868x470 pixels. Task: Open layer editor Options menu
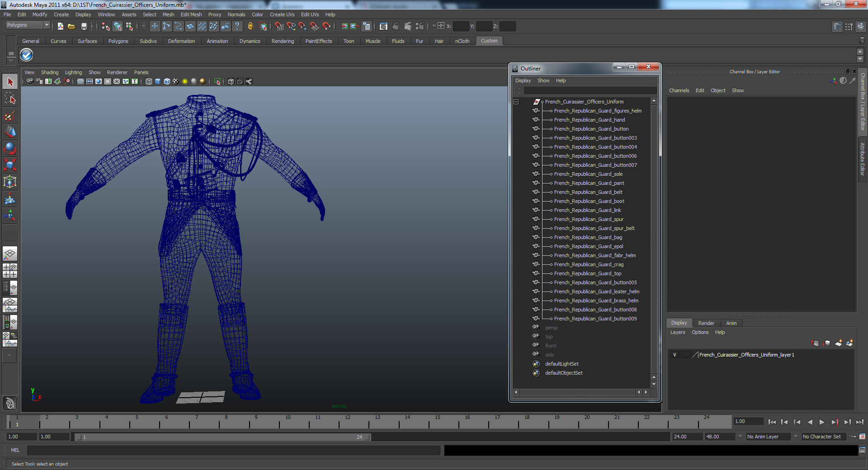pyautogui.click(x=700, y=332)
